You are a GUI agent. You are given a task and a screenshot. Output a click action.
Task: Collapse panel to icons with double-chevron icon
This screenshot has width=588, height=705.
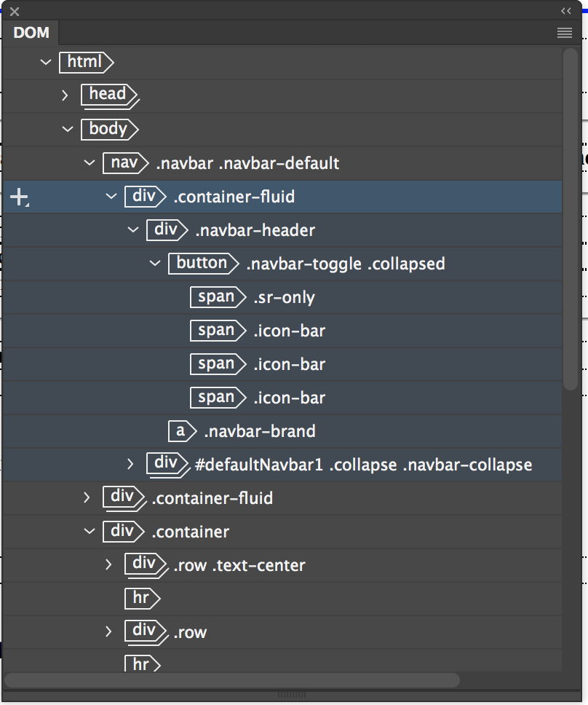coord(566,11)
